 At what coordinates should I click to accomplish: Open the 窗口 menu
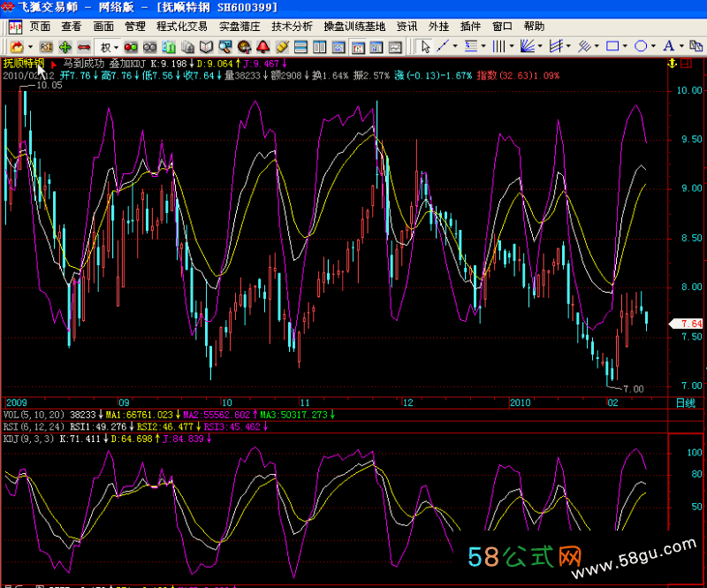coord(502,27)
